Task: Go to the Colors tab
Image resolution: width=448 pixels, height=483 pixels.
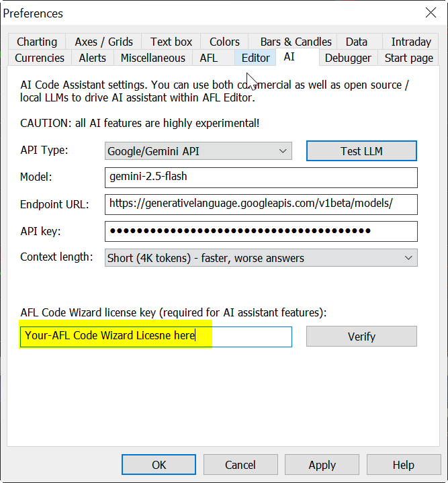Action: pyautogui.click(x=224, y=42)
